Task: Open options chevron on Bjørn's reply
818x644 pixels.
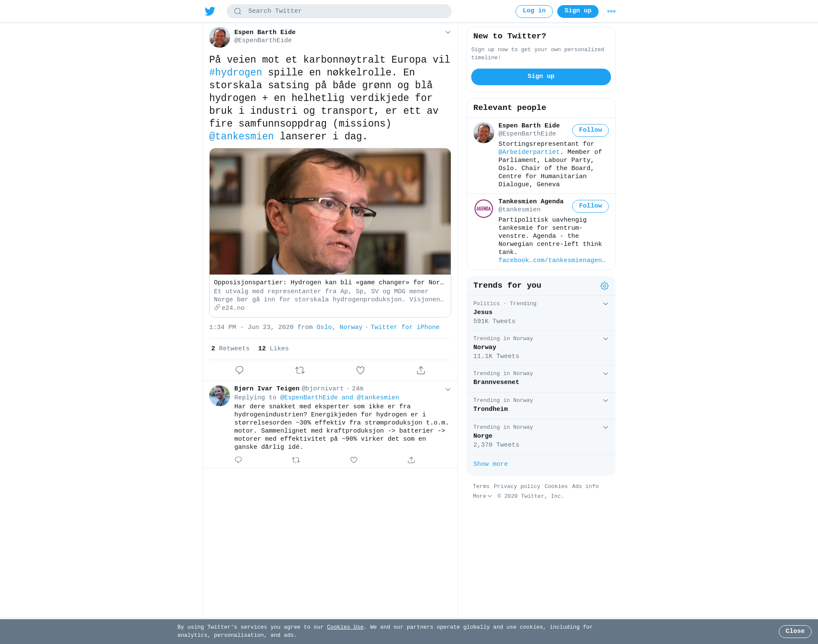Action: coord(448,390)
